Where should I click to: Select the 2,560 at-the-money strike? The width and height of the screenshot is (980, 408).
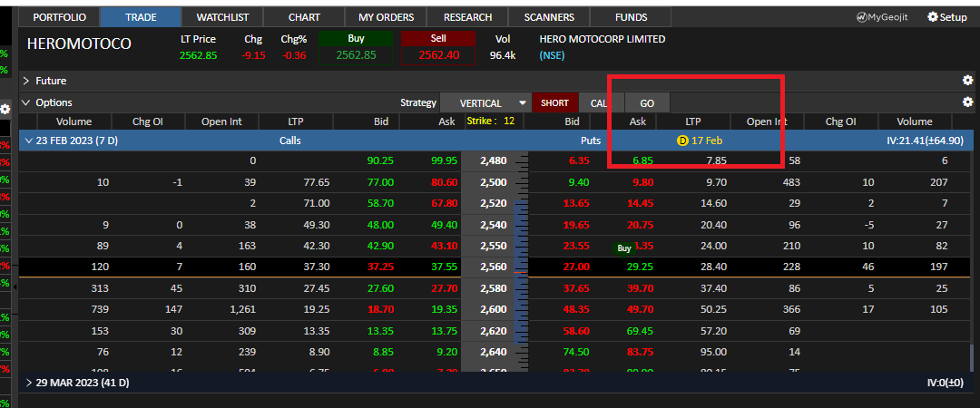point(495,267)
